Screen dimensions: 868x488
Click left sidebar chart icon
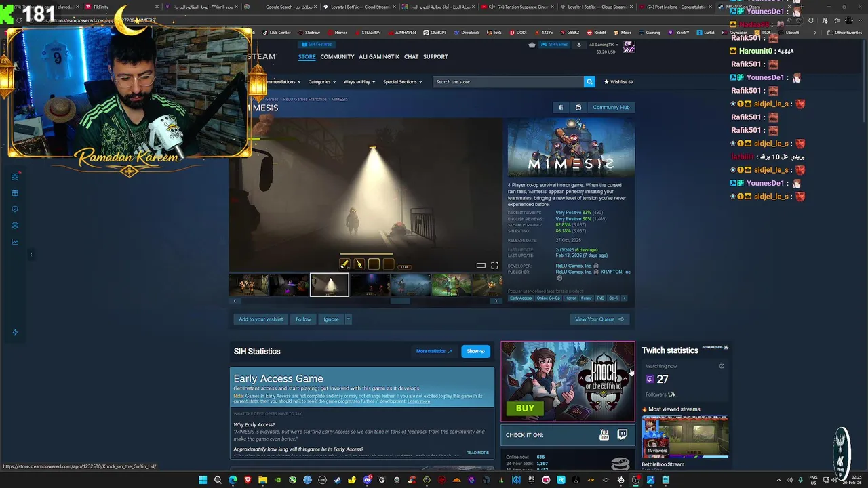(15, 241)
